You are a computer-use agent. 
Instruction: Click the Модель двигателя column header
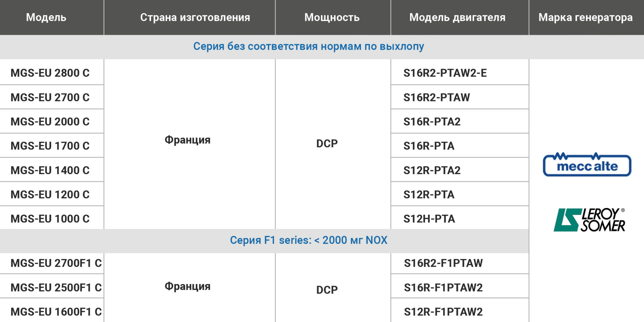(x=457, y=17)
